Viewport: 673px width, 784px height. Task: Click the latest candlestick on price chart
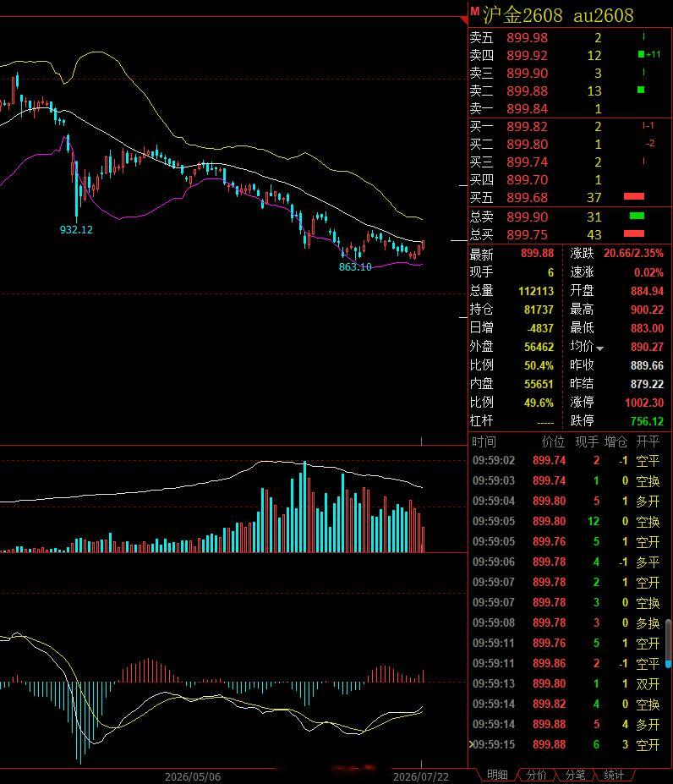(x=423, y=245)
